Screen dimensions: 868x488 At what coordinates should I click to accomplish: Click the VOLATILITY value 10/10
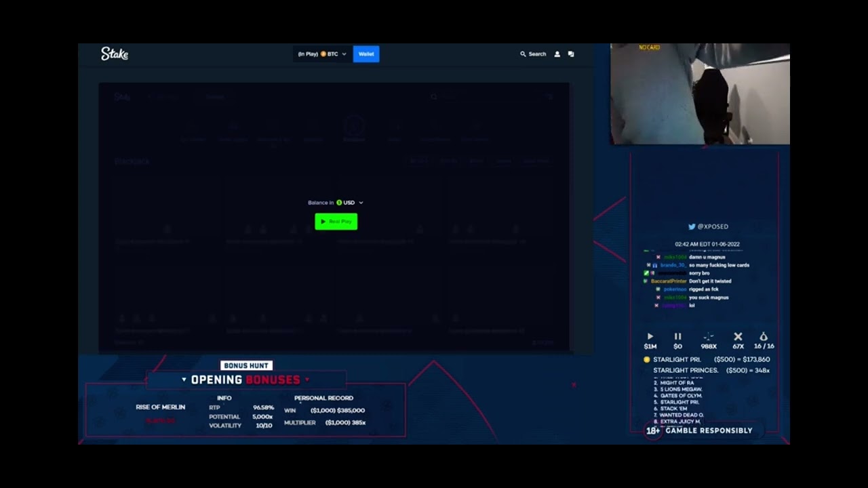click(264, 426)
